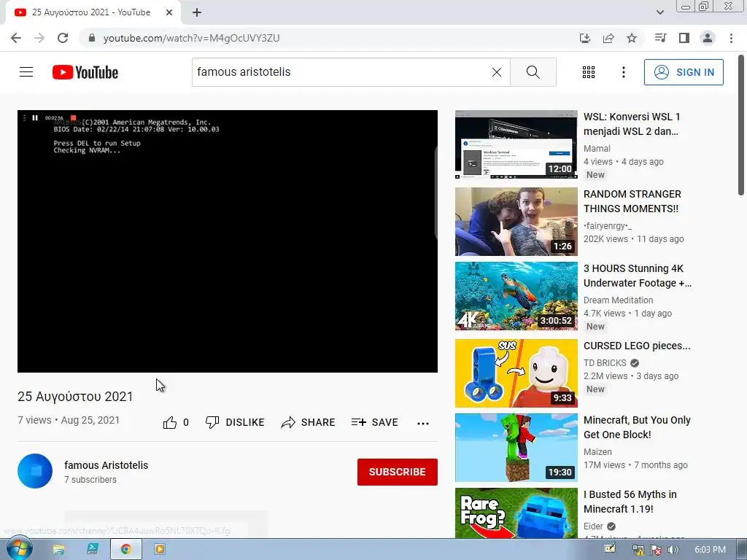747x560 pixels.
Task: Expand the tab search chevron
Action: pos(659,12)
